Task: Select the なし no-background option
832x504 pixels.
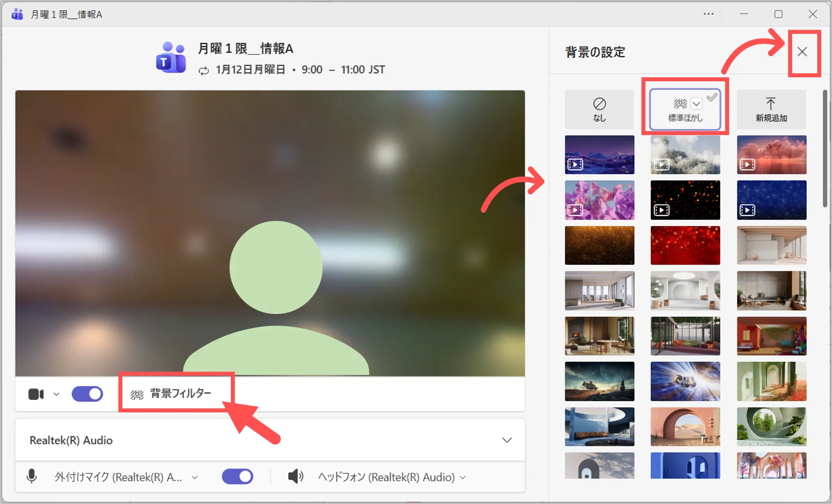Action: 599,109
